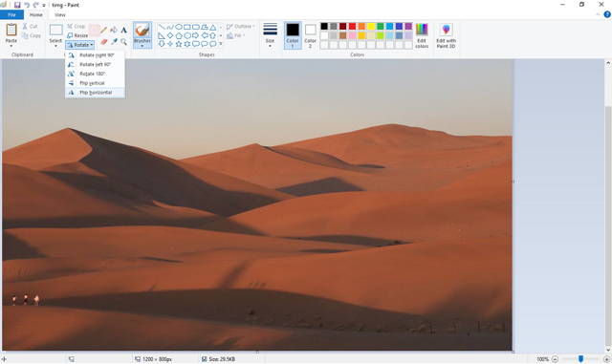
Task: Activate the Color 2 selector
Action: click(x=310, y=35)
